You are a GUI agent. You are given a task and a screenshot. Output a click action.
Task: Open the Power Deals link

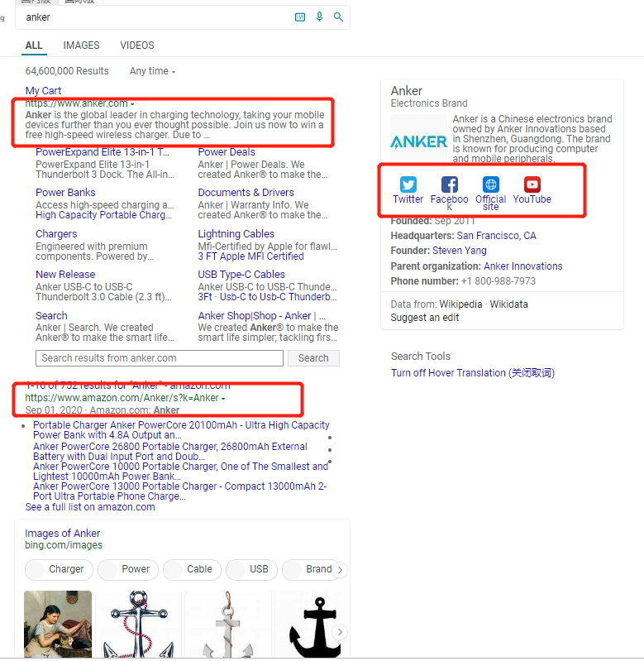point(227,152)
